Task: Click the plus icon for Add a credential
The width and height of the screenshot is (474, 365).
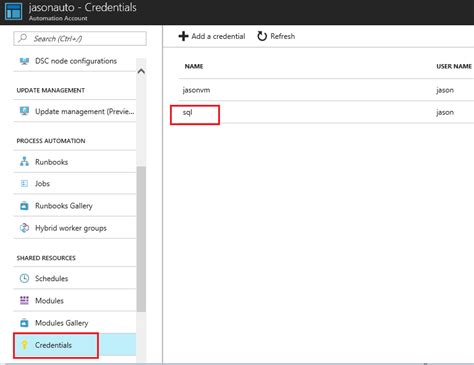Action: [x=183, y=36]
